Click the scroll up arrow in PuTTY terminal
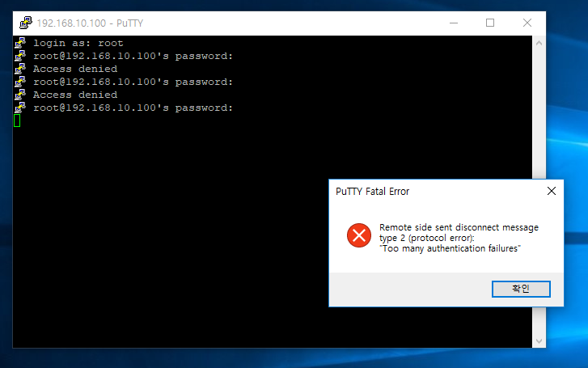The width and height of the screenshot is (588, 368). (x=539, y=43)
